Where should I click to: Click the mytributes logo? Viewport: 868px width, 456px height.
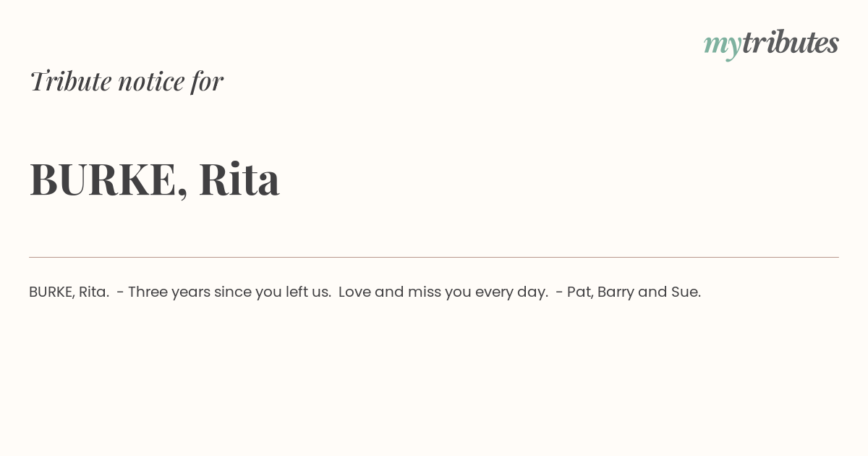[771, 44]
